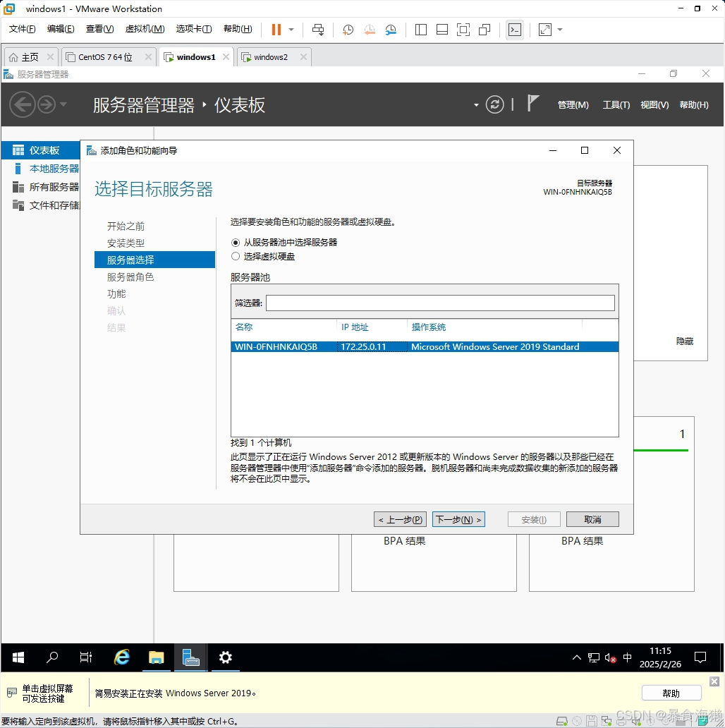The width and height of the screenshot is (725, 728).
Task: Go to 服务器角色 wizard step
Action: [130, 277]
